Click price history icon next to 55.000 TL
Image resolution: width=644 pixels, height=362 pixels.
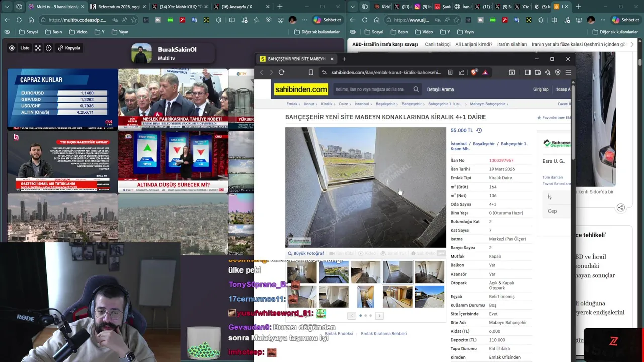point(479,130)
